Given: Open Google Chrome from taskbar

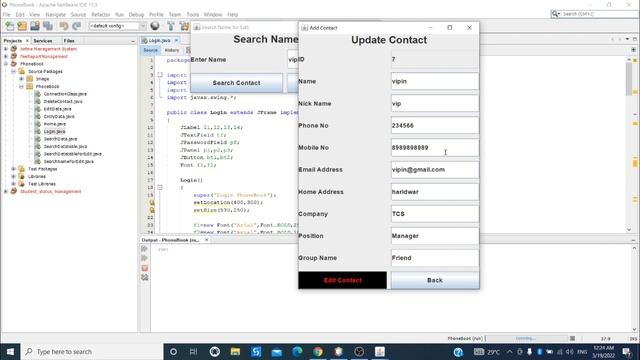Looking at the screenshot, I should [318, 351].
